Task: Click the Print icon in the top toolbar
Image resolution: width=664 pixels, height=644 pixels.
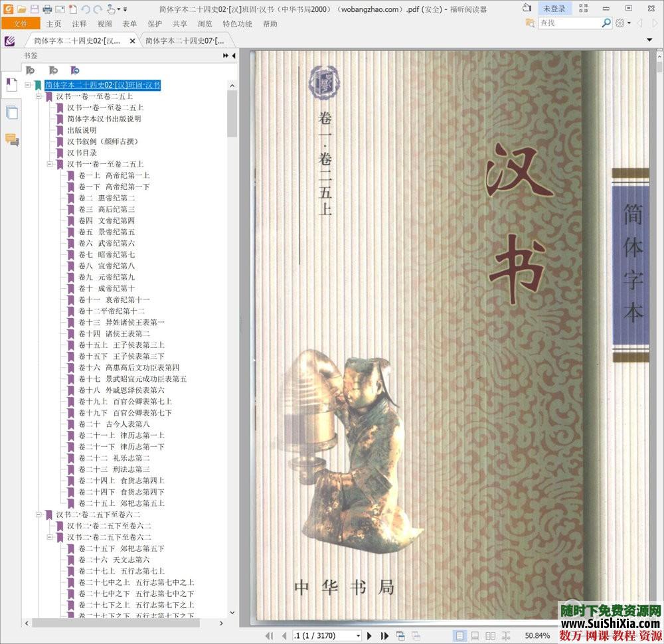Action: pyautogui.click(x=46, y=9)
